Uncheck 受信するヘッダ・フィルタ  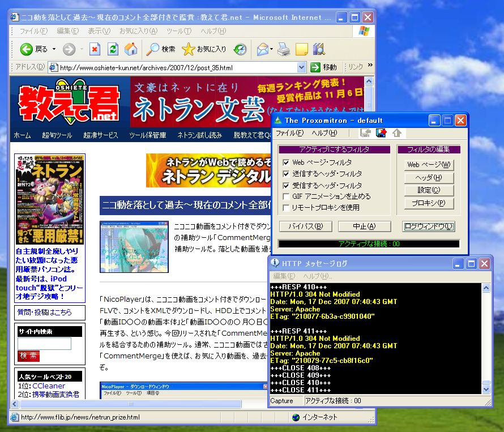pos(286,186)
